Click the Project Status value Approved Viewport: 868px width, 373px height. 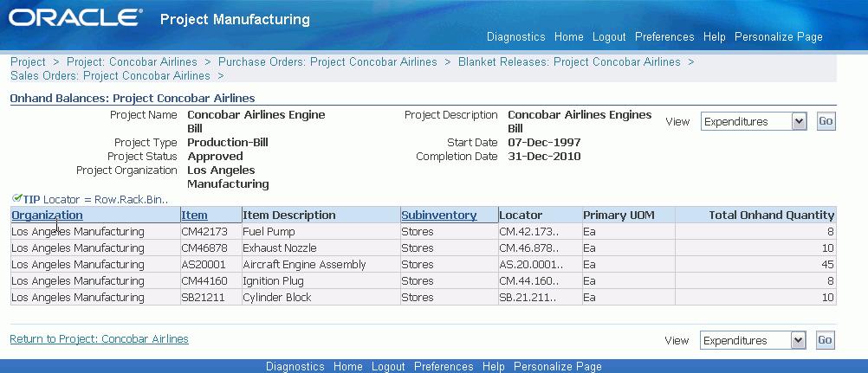click(x=215, y=156)
